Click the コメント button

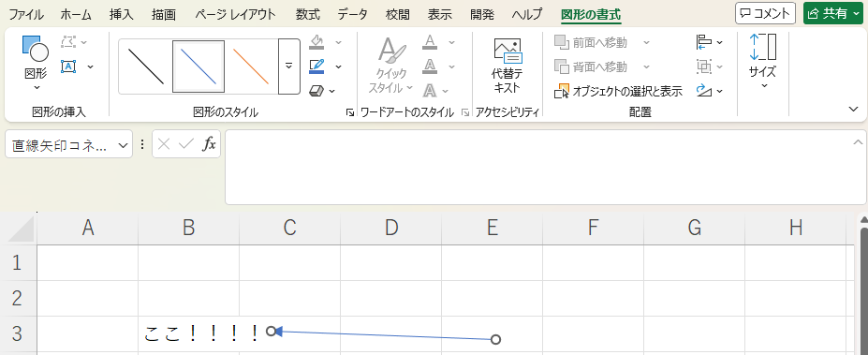point(765,13)
